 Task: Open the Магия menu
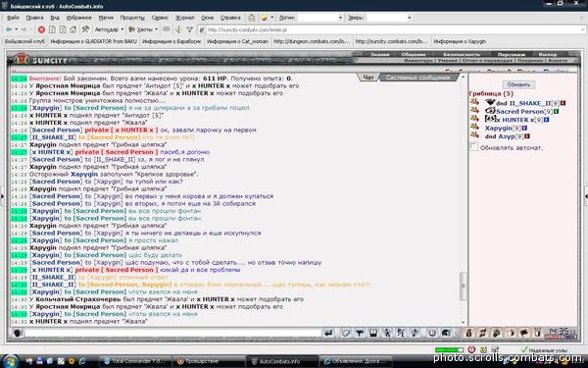pos(106,18)
